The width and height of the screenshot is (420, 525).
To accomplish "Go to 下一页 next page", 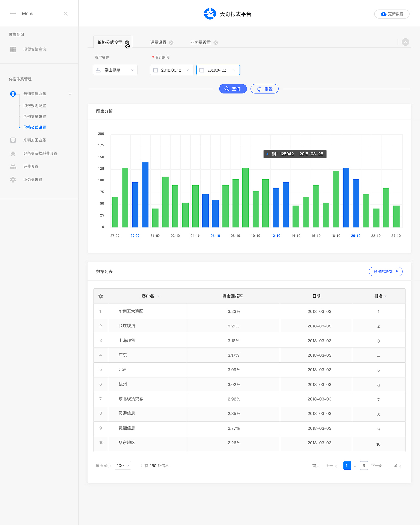I will point(377,466).
